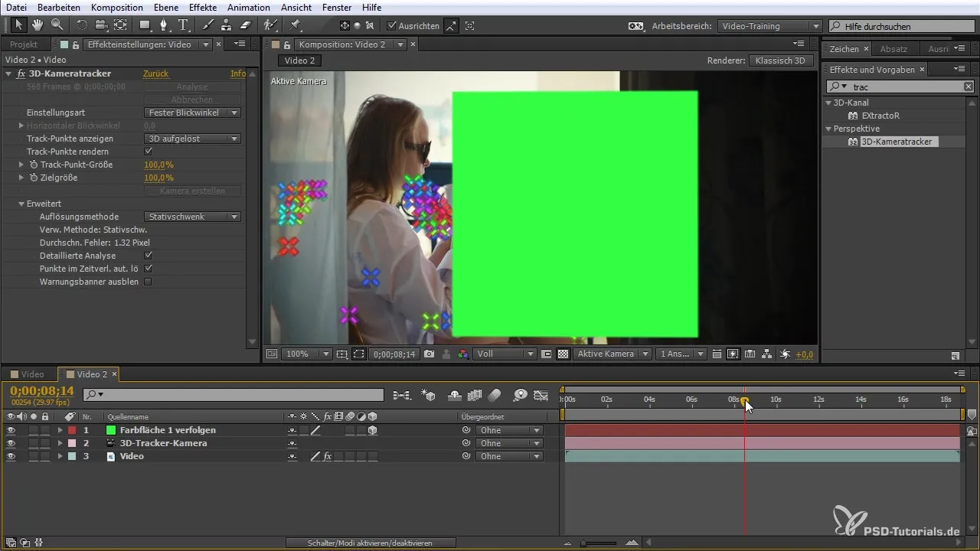Enable motion blur for timeline layers
This screenshot has height=551, width=980.
495,396
